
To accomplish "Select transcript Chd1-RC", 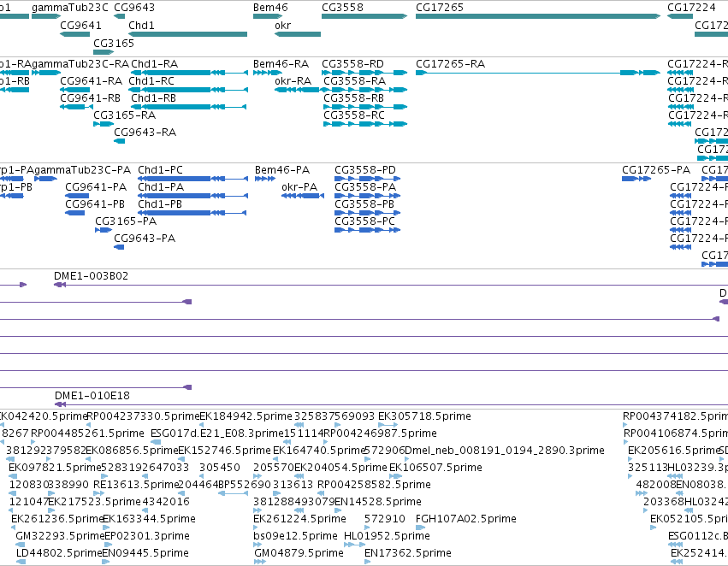I will click(188, 90).
